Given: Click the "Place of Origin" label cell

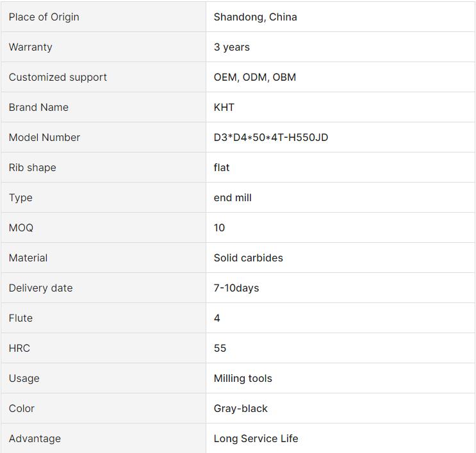Looking at the screenshot, I should pos(44,17).
